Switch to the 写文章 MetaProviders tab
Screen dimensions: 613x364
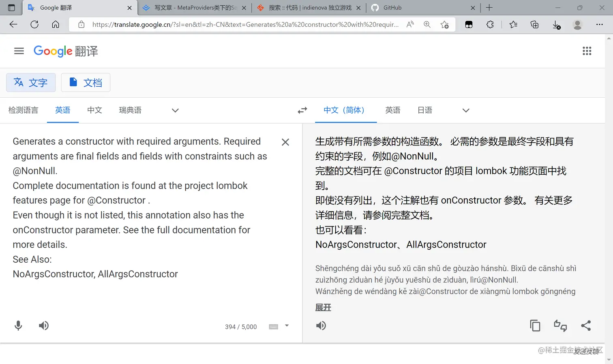195,8
